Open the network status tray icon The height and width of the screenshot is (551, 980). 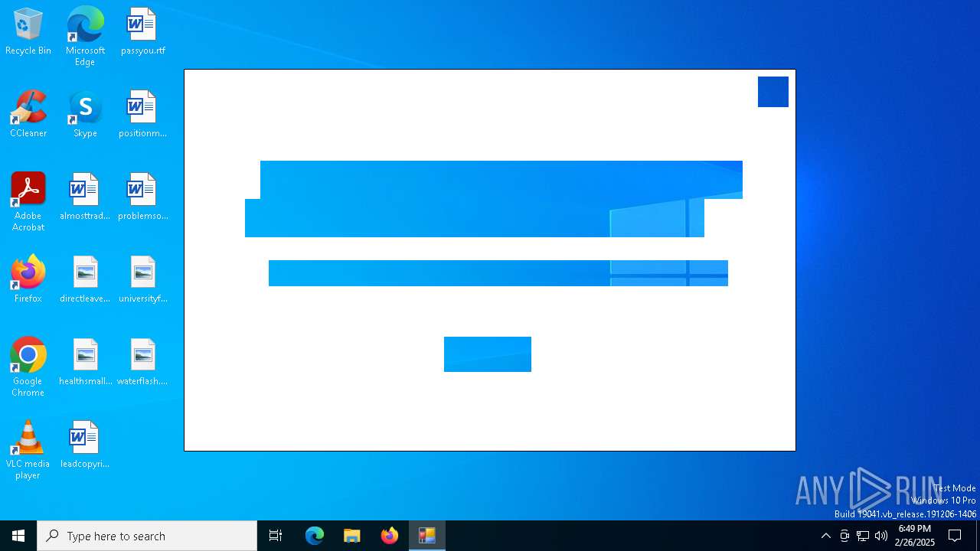(x=863, y=536)
